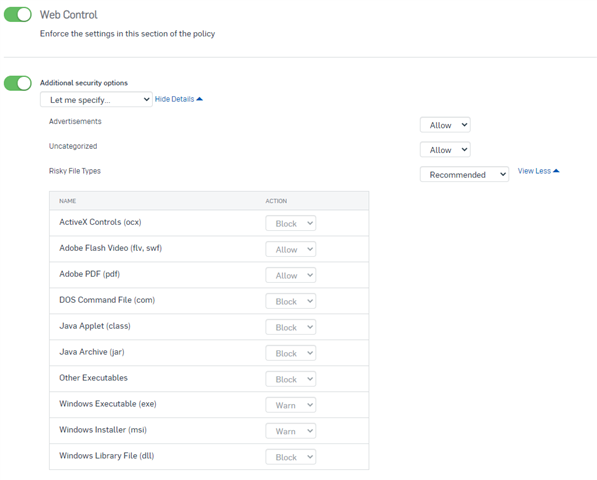Image resolution: width=597 pixels, height=480 pixels.
Task: Open the Uncategorized Allow dropdown
Action: pyautogui.click(x=445, y=150)
